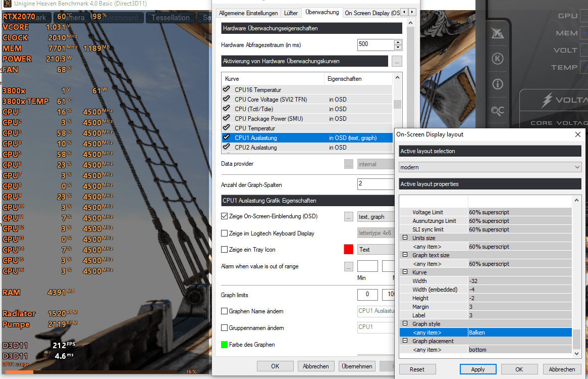Viewport: 588px width, 379px height.
Task: Collapse the Graph style group
Action: (405, 323)
